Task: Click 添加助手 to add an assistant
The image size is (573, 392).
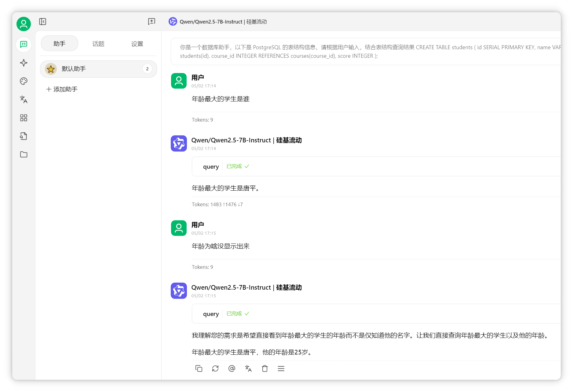Action: coord(62,89)
